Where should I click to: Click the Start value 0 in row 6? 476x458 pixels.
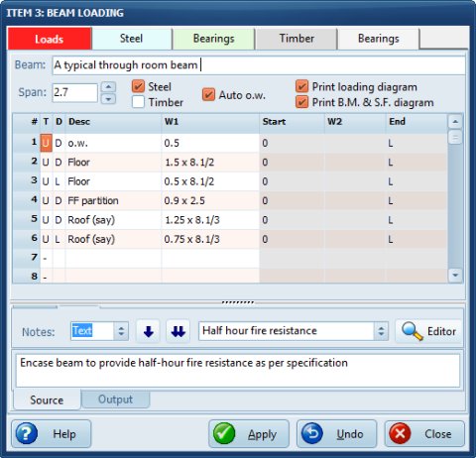292,239
